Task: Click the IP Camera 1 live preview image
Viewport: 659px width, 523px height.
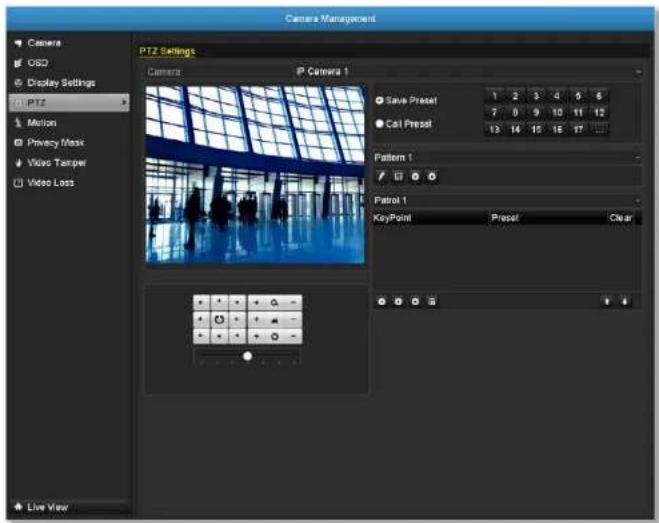Action: click(x=255, y=174)
